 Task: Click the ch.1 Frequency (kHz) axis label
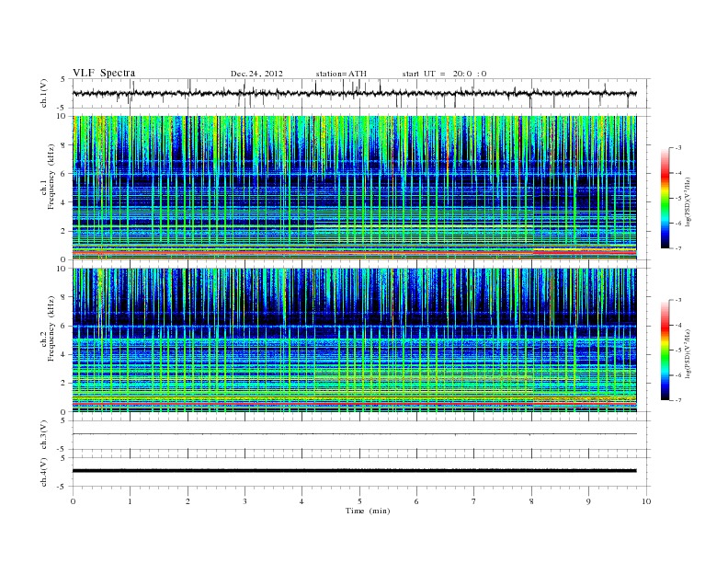pos(48,177)
